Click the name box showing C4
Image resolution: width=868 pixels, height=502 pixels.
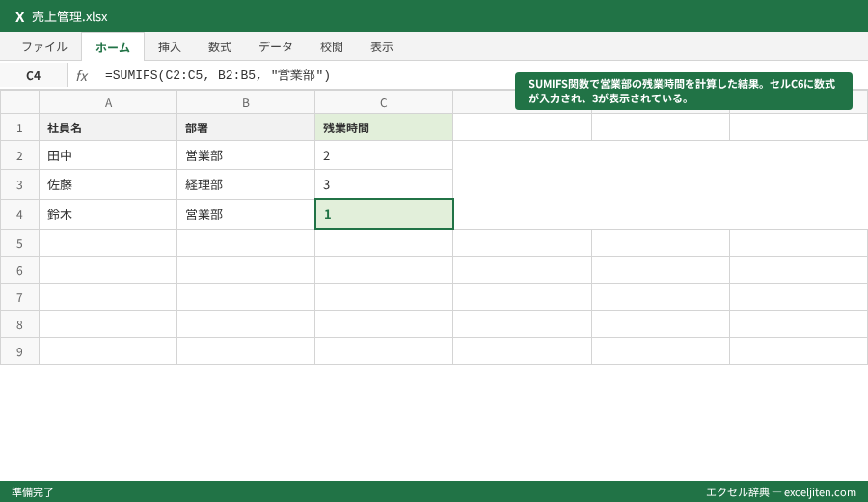(x=33, y=76)
